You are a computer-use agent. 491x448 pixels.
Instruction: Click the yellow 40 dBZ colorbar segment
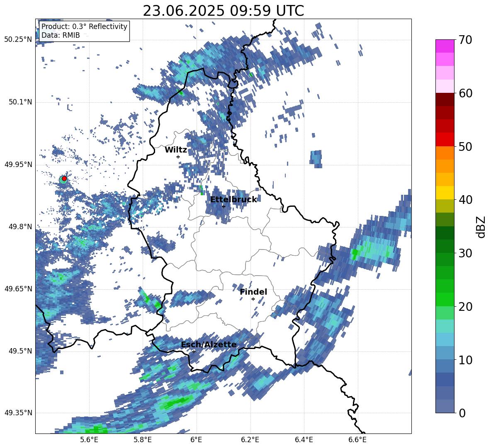(445, 193)
